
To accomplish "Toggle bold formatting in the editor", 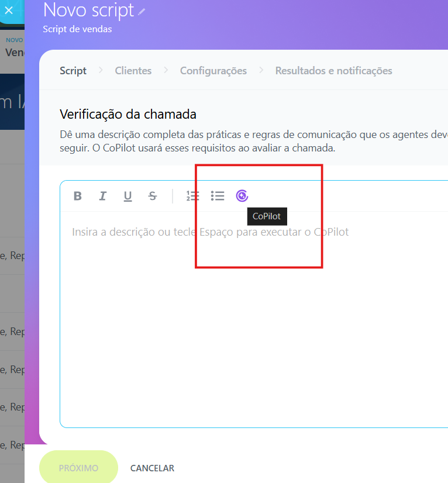I will 78,196.
